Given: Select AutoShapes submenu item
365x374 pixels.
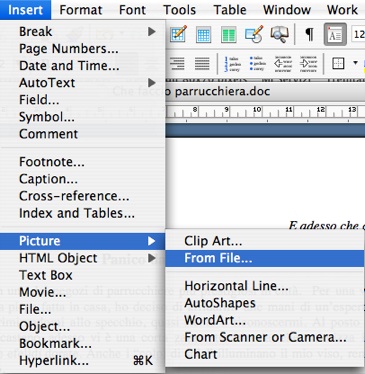Looking at the screenshot, I should click(265, 303).
